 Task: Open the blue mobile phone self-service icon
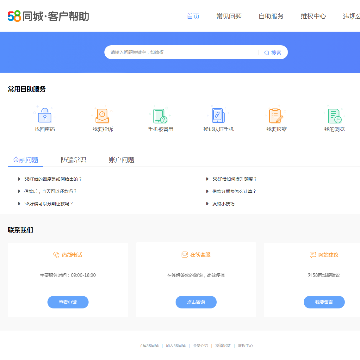218,115
